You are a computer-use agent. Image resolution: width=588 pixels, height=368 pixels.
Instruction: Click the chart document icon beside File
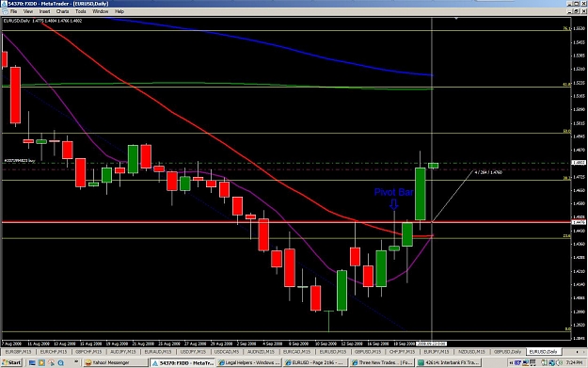click(5, 11)
